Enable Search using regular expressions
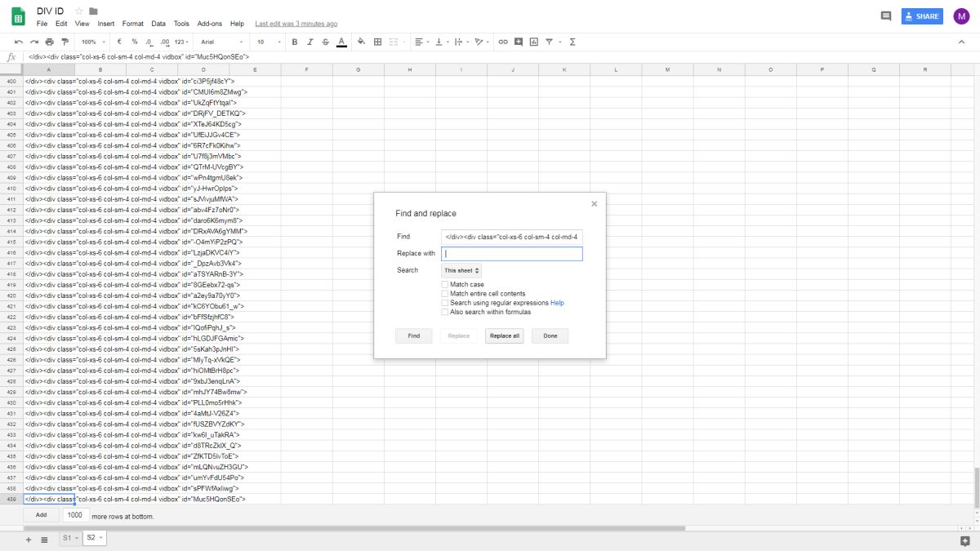This screenshot has width=980, height=551. (445, 303)
